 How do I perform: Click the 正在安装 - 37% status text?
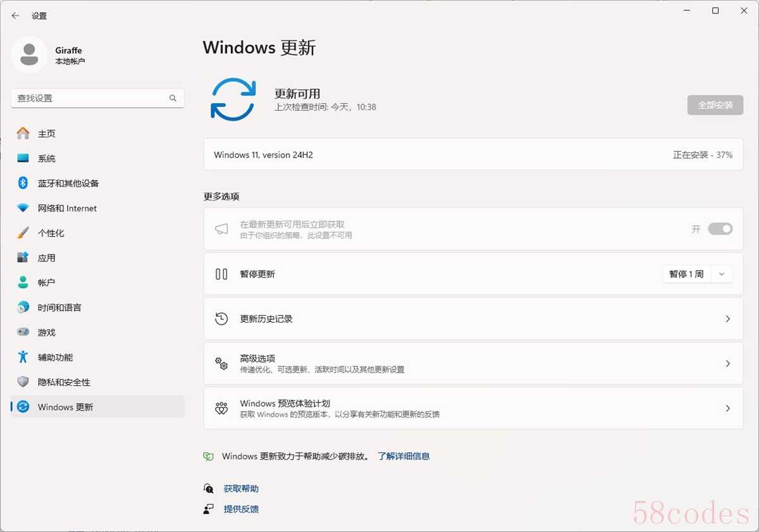[x=703, y=155]
